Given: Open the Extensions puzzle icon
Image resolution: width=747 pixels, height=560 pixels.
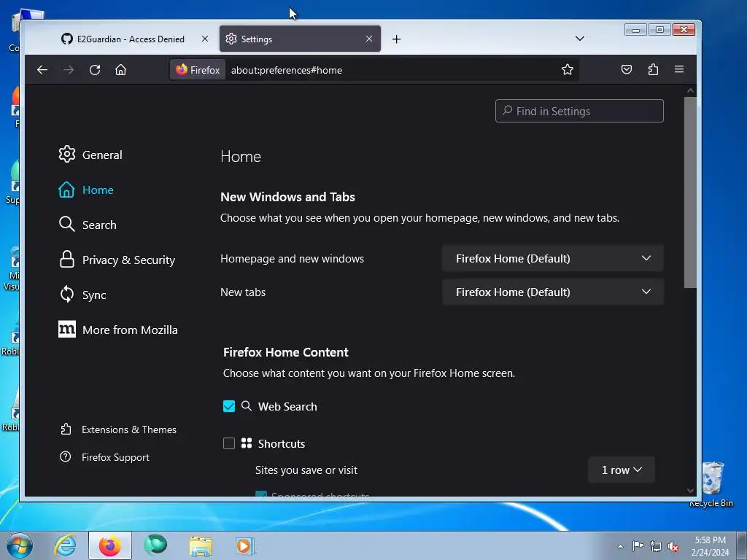Looking at the screenshot, I should tap(653, 69).
